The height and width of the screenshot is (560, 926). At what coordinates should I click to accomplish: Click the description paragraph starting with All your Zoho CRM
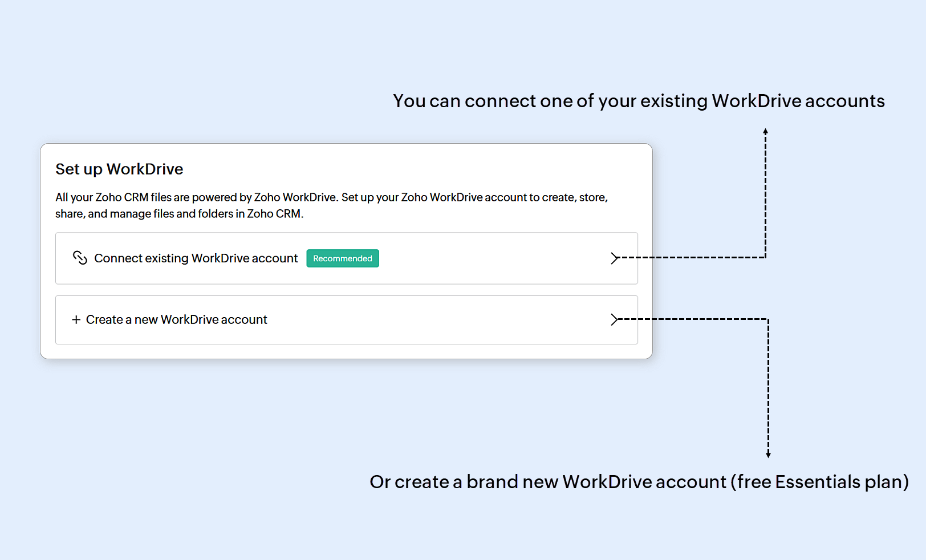click(331, 197)
